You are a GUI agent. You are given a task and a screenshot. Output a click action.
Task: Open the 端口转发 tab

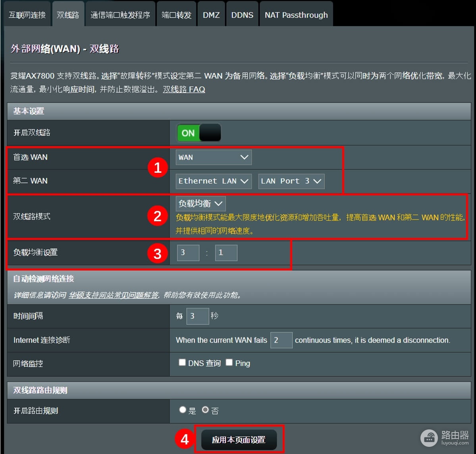(176, 15)
